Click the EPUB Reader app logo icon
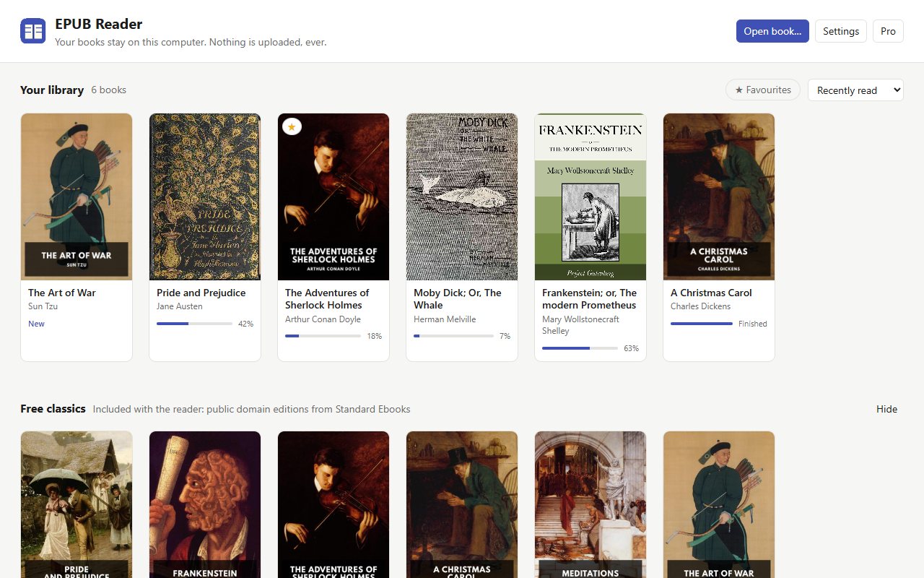This screenshot has height=578, width=924. tap(33, 31)
